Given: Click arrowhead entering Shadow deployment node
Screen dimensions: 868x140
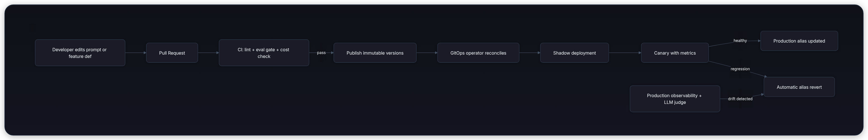Looking at the screenshot, I should pos(539,53).
